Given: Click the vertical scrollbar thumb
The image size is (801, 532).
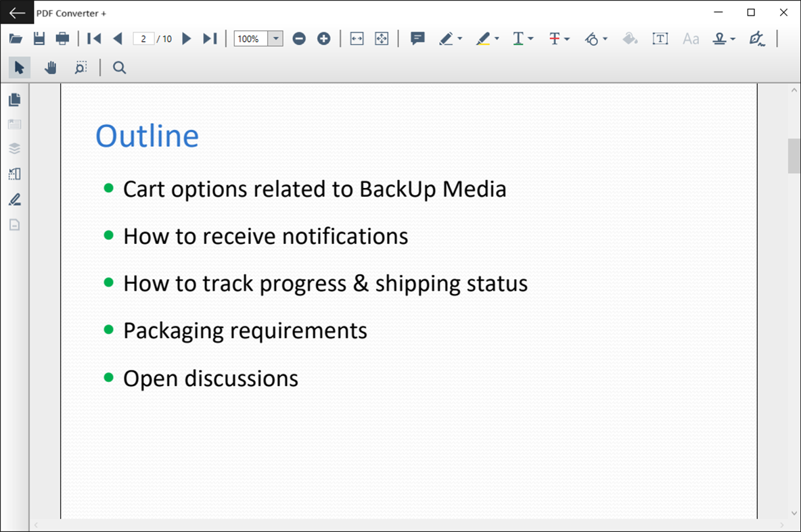Looking at the screenshot, I should point(794,155).
